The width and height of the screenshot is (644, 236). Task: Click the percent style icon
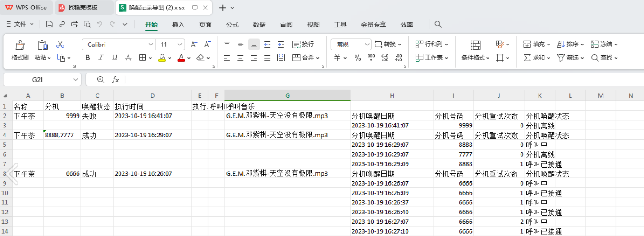click(357, 58)
